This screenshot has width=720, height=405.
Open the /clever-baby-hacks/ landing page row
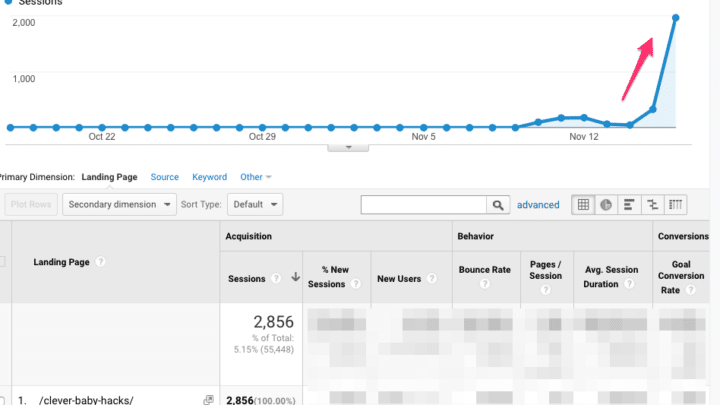pos(86,400)
